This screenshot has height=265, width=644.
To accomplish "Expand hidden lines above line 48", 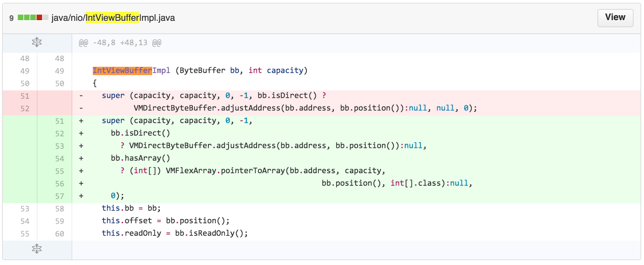I will point(37,42).
